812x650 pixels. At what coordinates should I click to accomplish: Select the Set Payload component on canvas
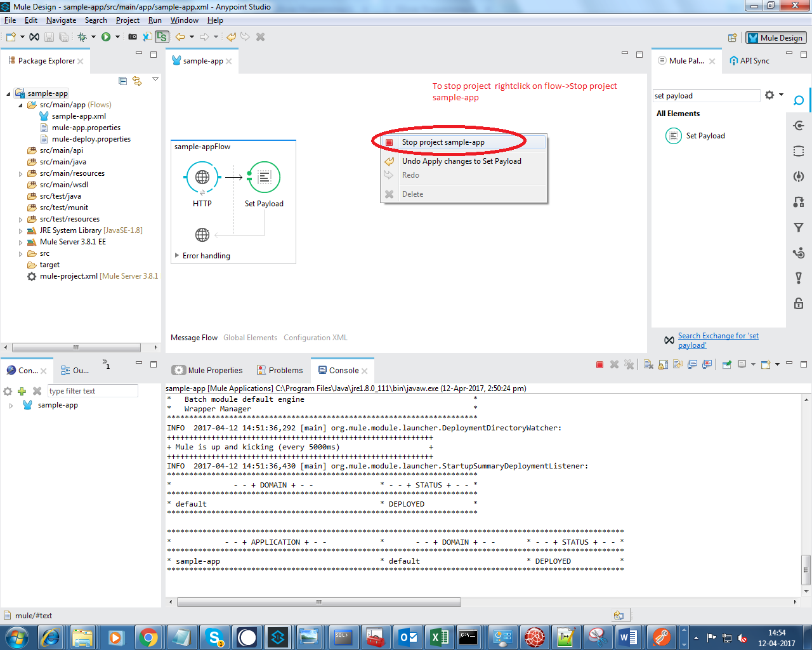click(x=264, y=177)
